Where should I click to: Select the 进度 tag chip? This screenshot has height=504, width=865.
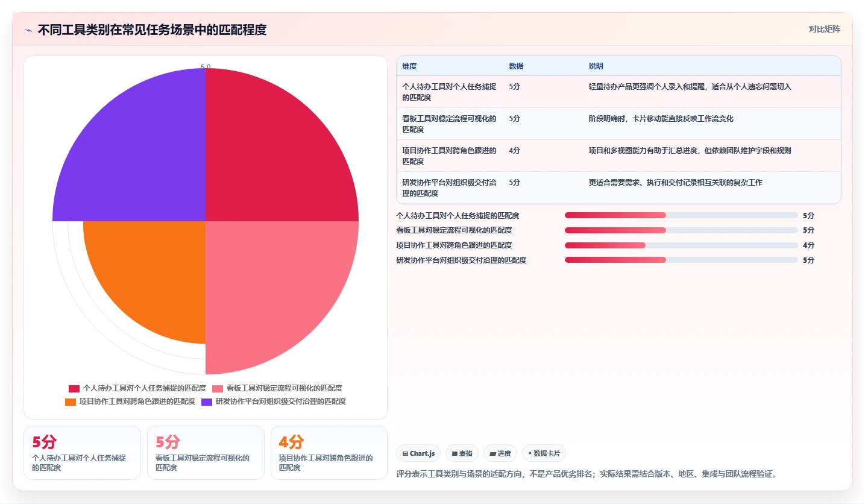click(500, 453)
